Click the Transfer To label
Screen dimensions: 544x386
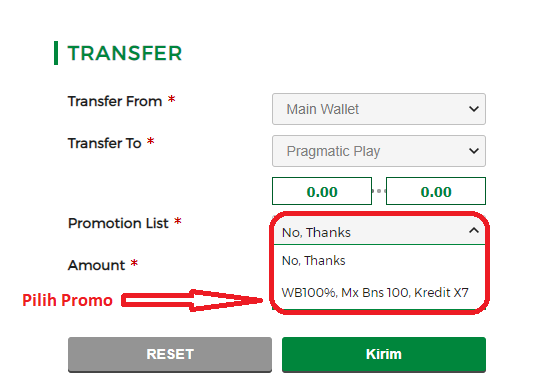pos(104,143)
